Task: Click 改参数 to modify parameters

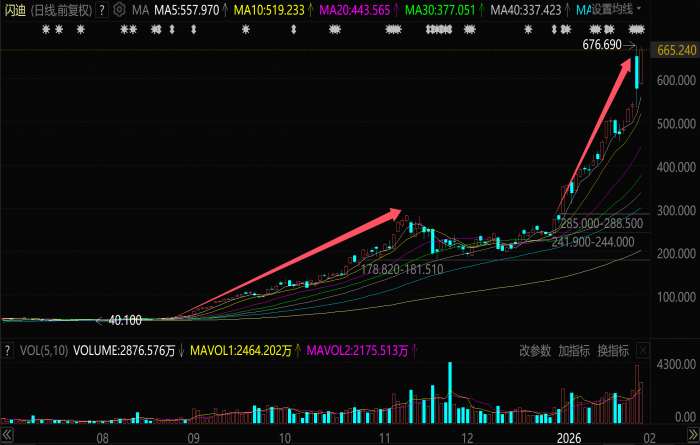Action: [x=535, y=351]
